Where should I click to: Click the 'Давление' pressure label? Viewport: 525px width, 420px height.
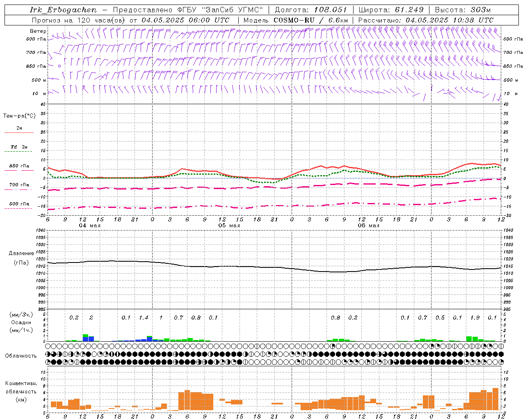coord(21,253)
